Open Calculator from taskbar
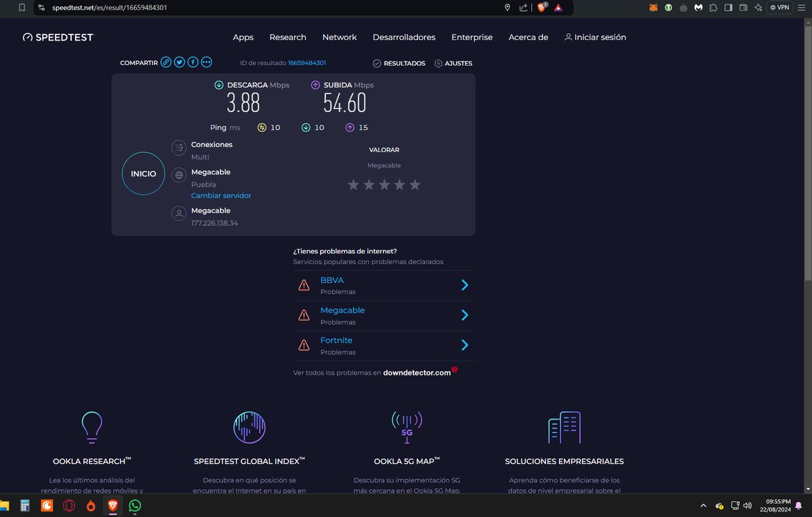 click(25, 505)
